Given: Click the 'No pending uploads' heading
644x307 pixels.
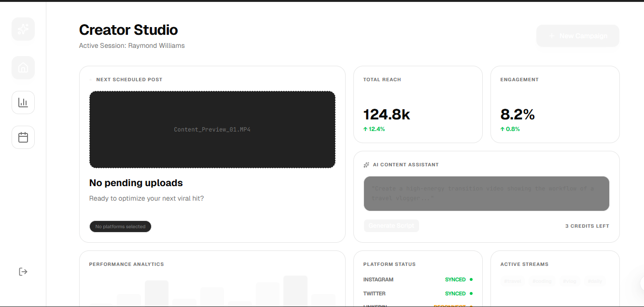Looking at the screenshot, I should [136, 183].
